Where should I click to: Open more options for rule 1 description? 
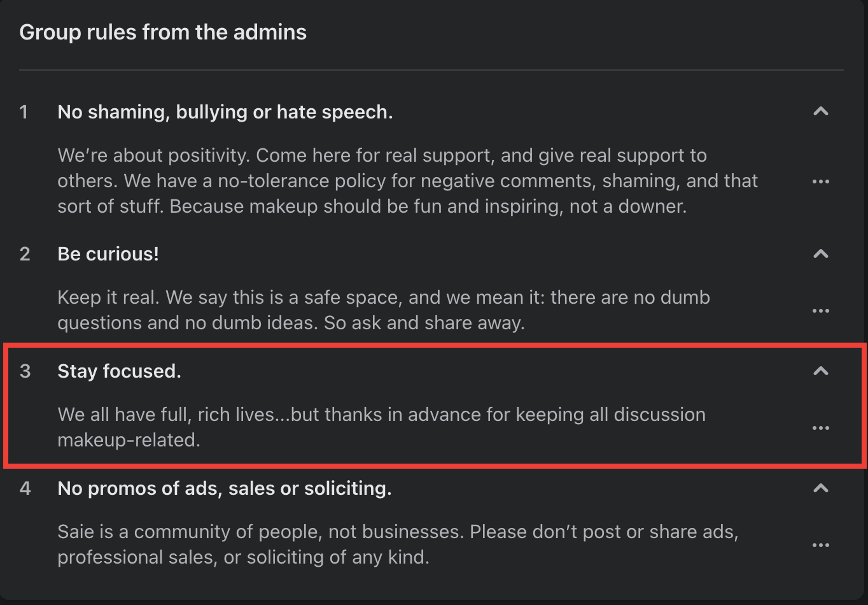821,181
